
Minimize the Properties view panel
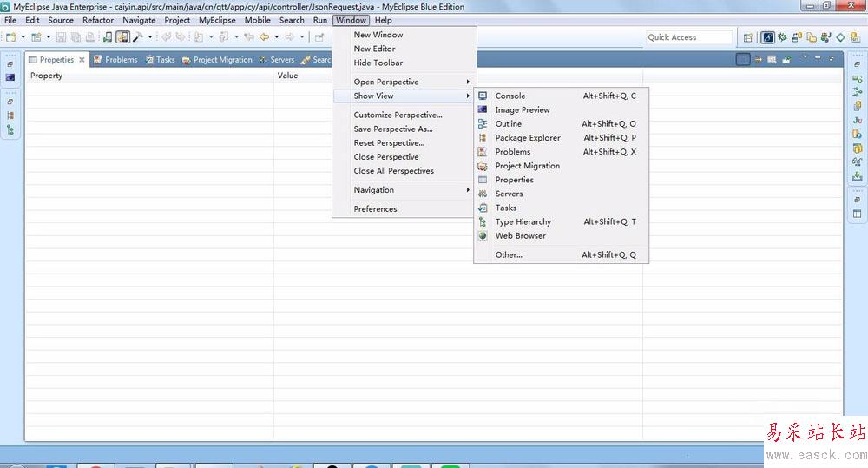pyautogui.click(x=818, y=58)
